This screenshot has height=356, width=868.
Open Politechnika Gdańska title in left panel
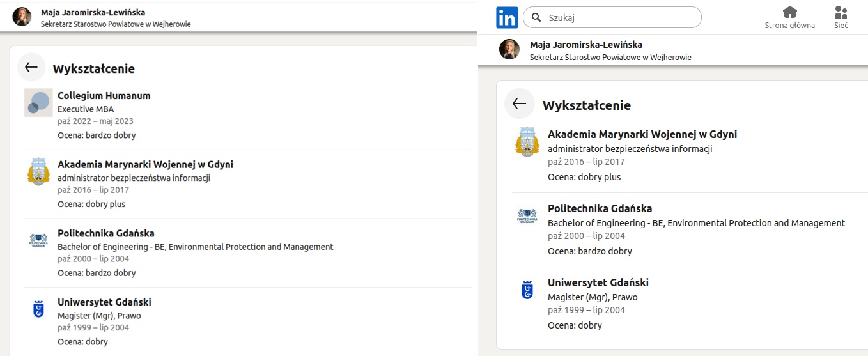105,233
